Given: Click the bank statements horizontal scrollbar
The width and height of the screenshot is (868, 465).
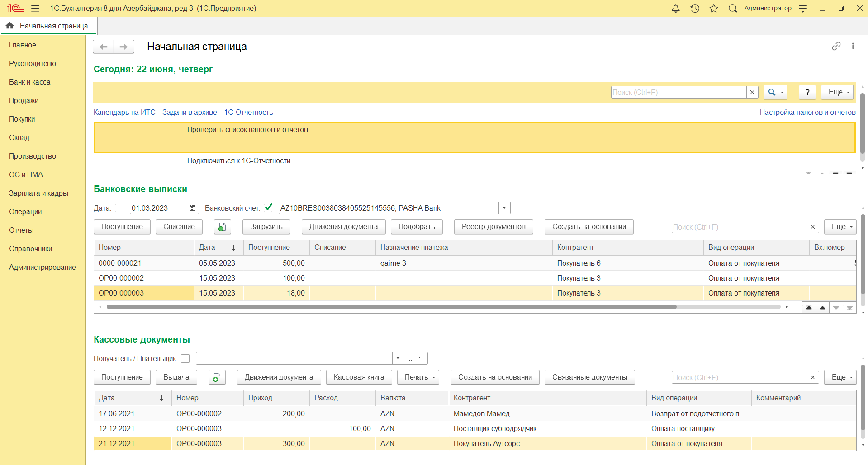Looking at the screenshot, I should coord(391,307).
